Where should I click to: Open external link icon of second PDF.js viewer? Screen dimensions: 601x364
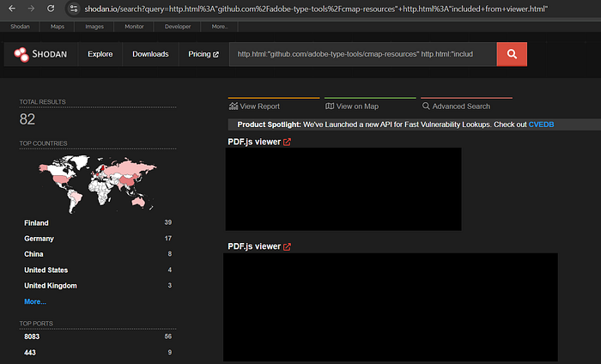[287, 246]
